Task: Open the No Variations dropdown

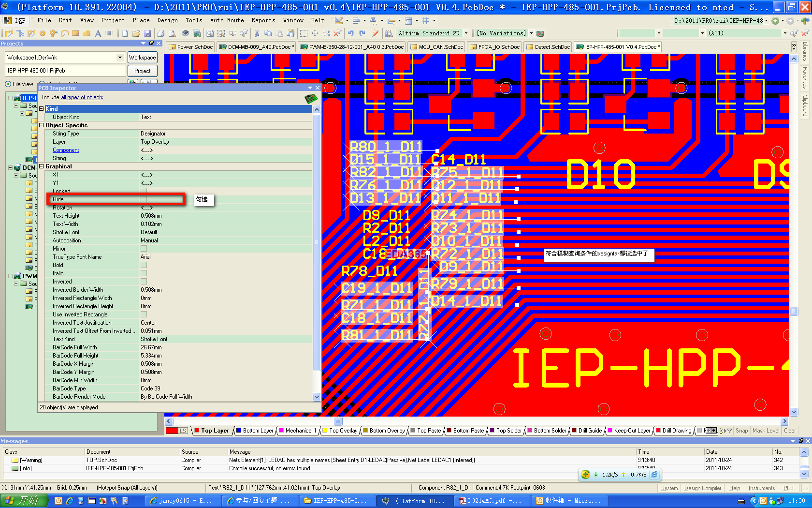Action: (531, 33)
